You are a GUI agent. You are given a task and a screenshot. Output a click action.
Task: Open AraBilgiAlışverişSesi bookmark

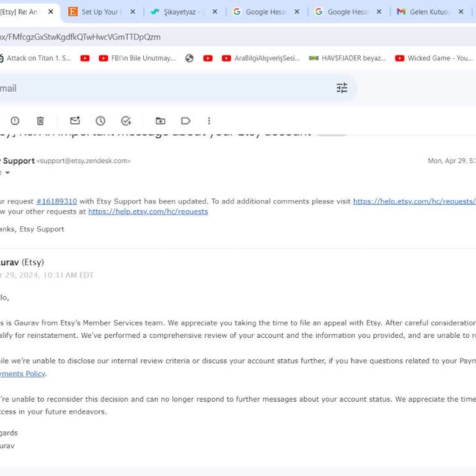[261, 58]
